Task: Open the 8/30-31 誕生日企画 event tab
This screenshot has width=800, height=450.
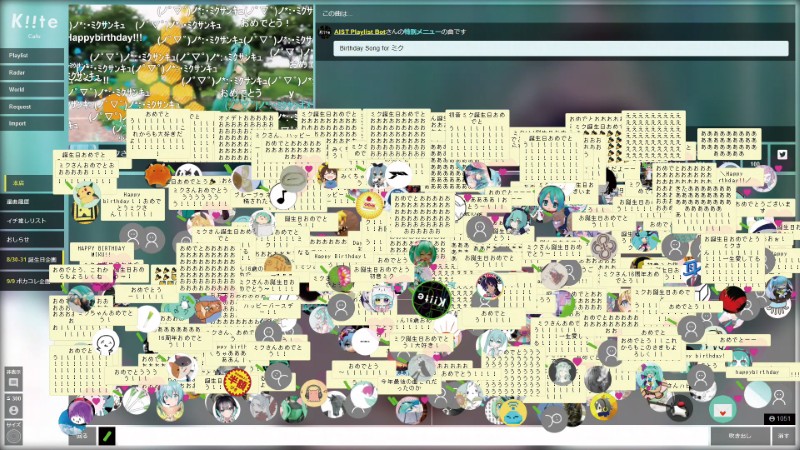Action: coord(32,259)
